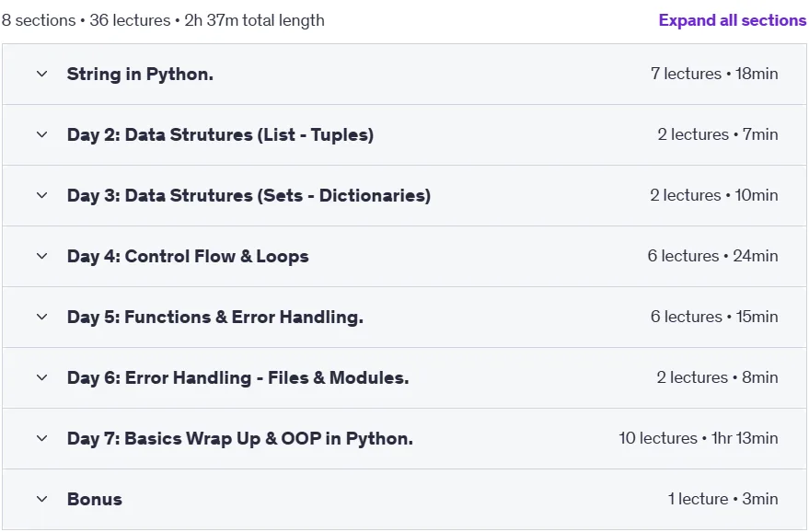Click the arrow icon beside Day 5 Functions
Image resolution: width=809 pixels, height=532 pixels.
[41, 317]
